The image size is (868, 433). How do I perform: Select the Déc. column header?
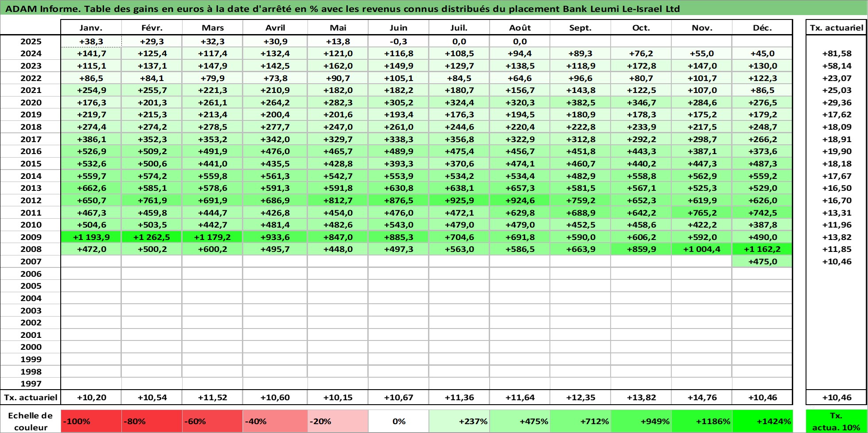762,27
